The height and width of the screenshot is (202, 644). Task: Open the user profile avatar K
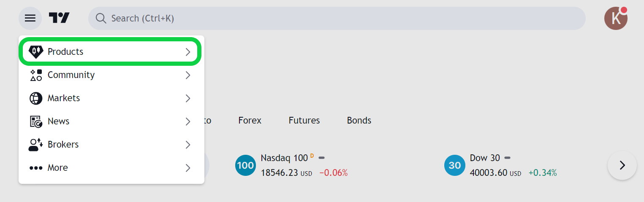point(616,18)
